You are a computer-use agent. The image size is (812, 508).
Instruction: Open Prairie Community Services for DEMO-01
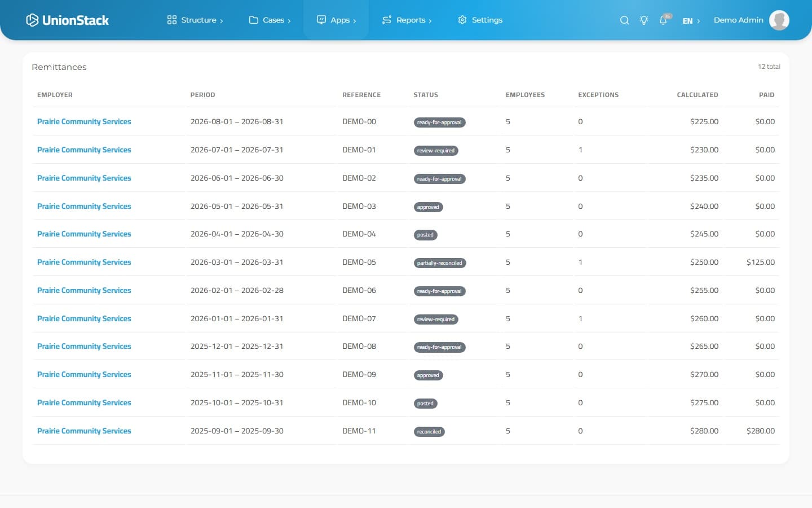coord(84,150)
